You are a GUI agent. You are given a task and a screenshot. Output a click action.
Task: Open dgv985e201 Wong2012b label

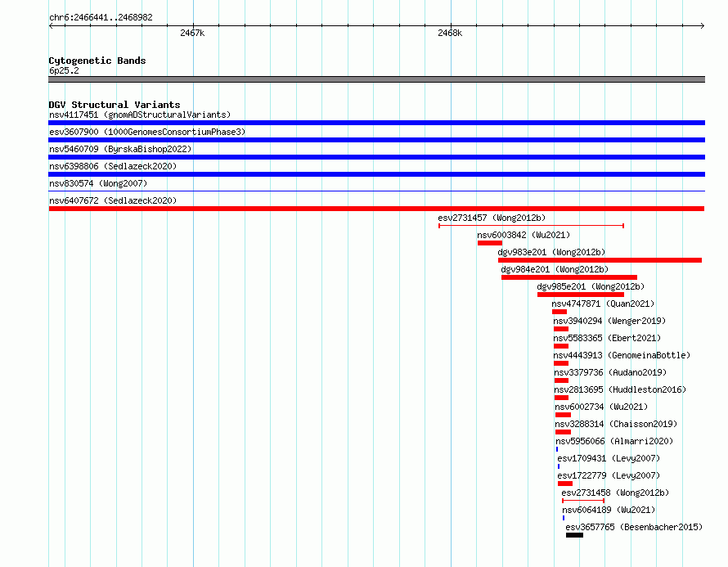(x=591, y=286)
